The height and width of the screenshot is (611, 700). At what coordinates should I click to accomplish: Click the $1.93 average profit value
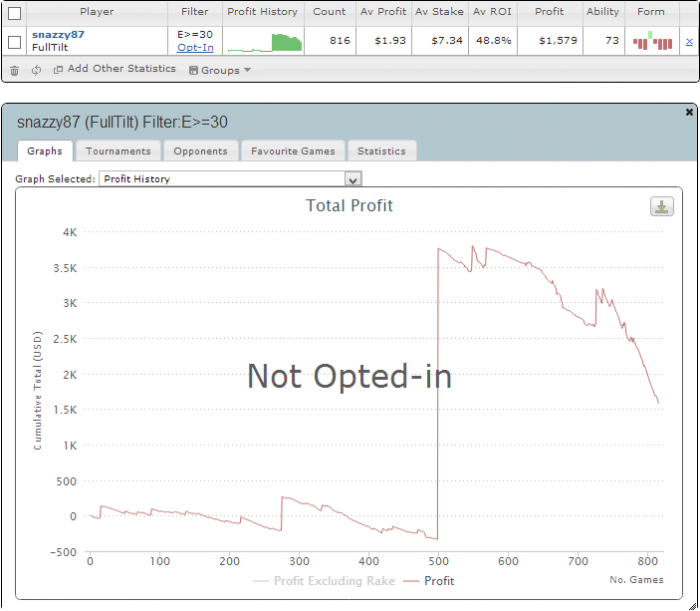[x=390, y=41]
